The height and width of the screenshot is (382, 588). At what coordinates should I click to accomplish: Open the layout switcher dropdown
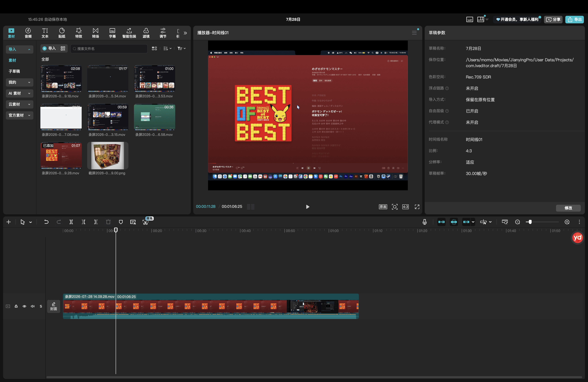tap(483, 19)
